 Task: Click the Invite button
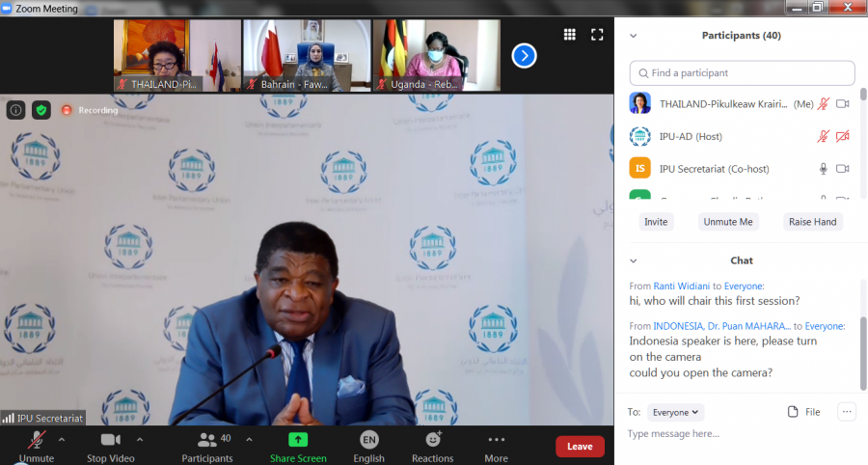(656, 222)
